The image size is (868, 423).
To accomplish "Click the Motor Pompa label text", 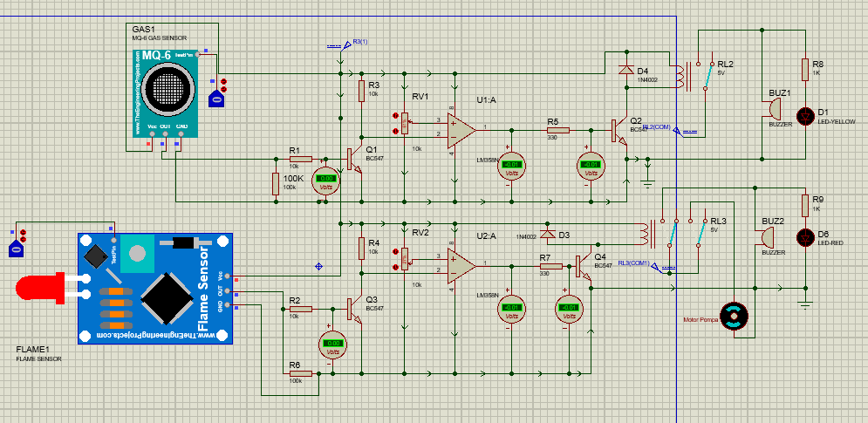I will click(701, 320).
